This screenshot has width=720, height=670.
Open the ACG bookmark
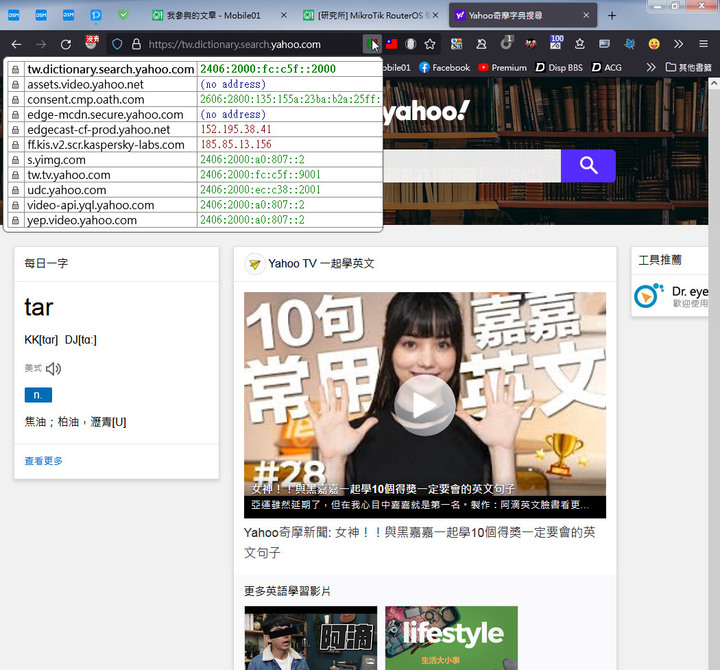[x=607, y=68]
